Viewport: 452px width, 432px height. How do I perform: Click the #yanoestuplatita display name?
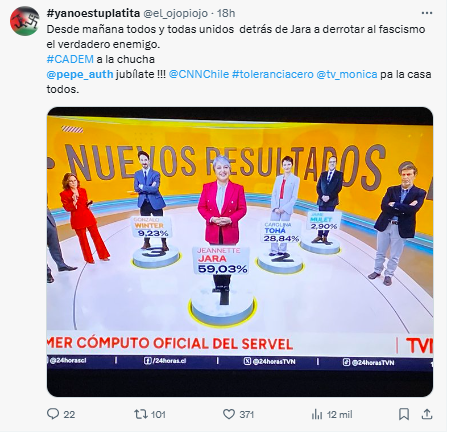(93, 13)
